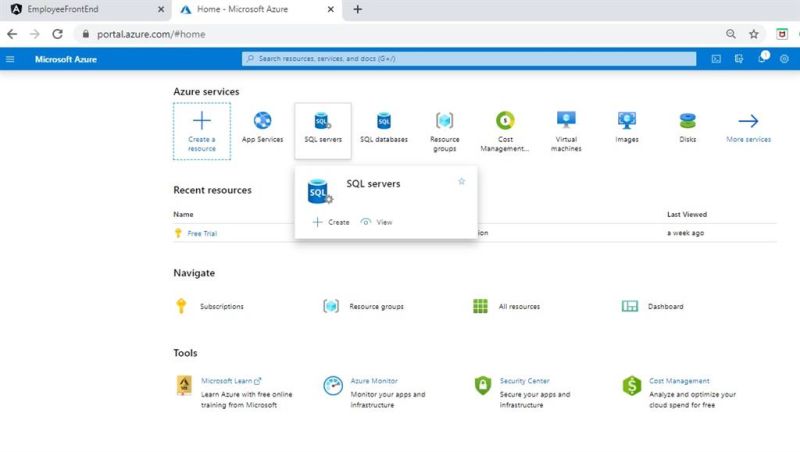This screenshot has height=452, width=800.
Task: Click Create a resource plus icon
Action: [202, 121]
